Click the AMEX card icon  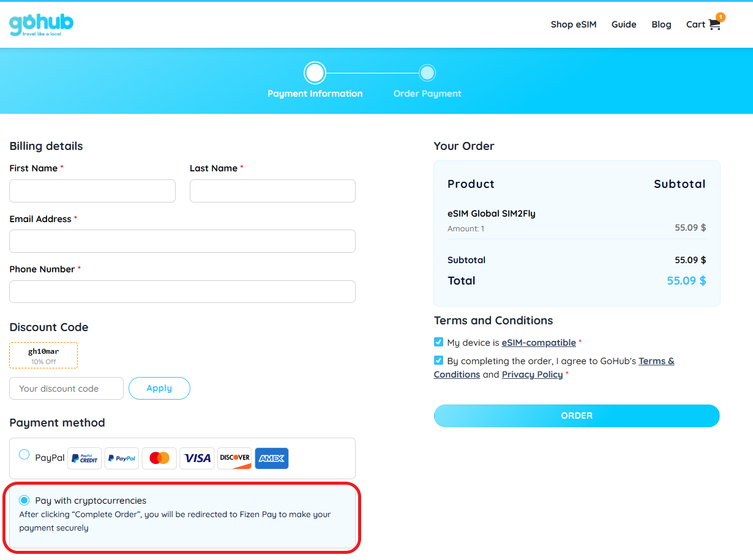[x=272, y=458]
